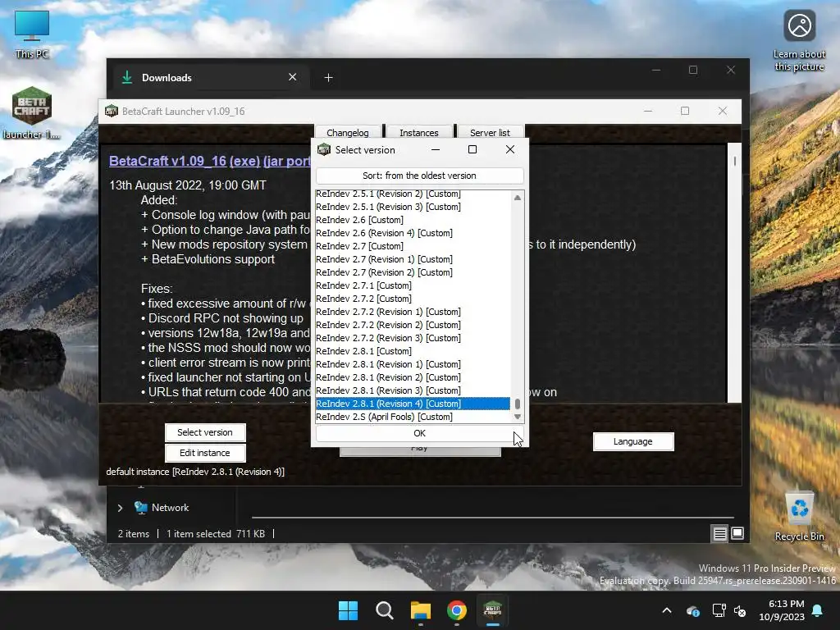Select ReIndev 2.6 [Custom]
The width and height of the screenshot is (840, 630).
(x=413, y=220)
